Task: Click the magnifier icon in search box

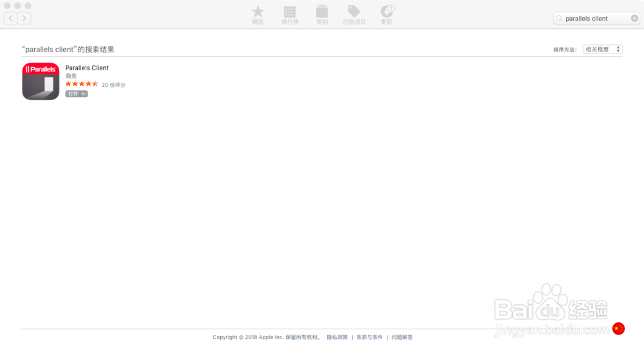Action: (559, 19)
